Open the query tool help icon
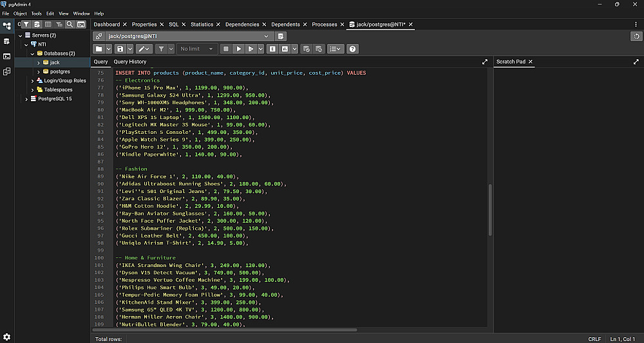644x343 pixels. (x=352, y=49)
